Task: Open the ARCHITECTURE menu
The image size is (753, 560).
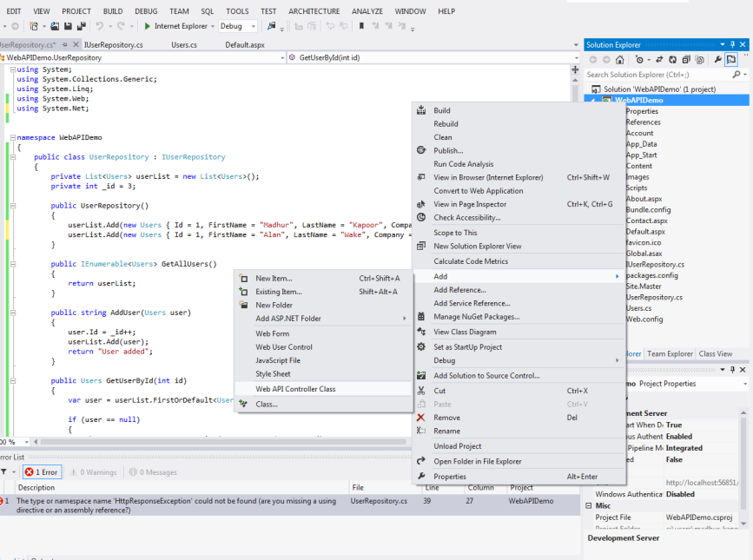Action: tap(314, 11)
